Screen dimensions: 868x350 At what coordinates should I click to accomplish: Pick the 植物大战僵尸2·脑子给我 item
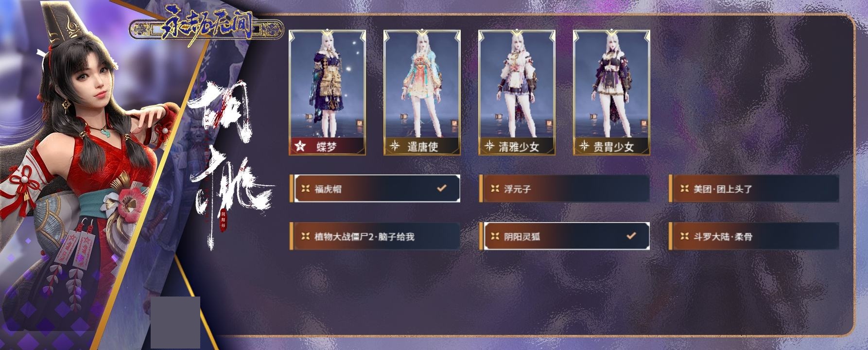click(375, 237)
